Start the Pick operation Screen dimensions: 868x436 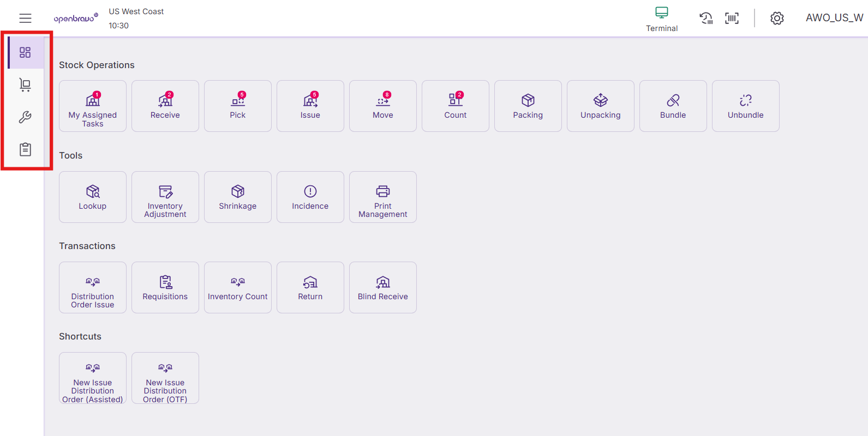(x=238, y=106)
